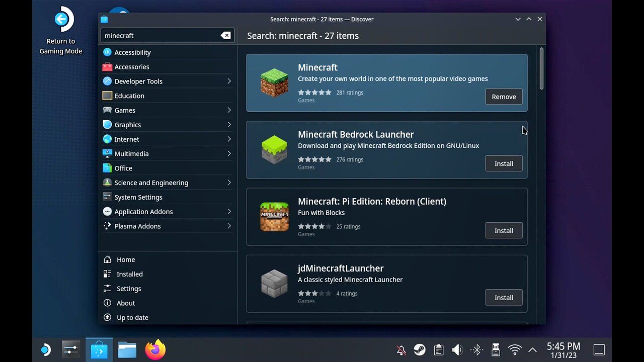This screenshot has width=644, height=362.
Task: Click the Graphics category icon
Action: 107,124
